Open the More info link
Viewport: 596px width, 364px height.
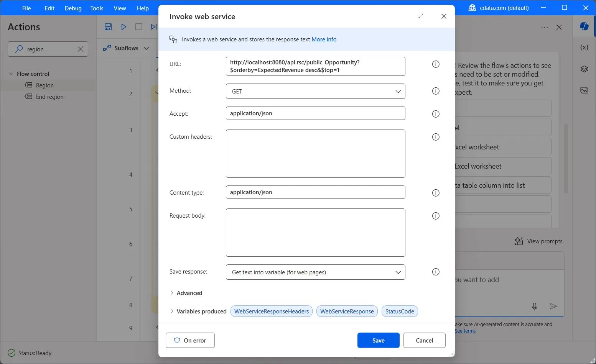(x=324, y=39)
